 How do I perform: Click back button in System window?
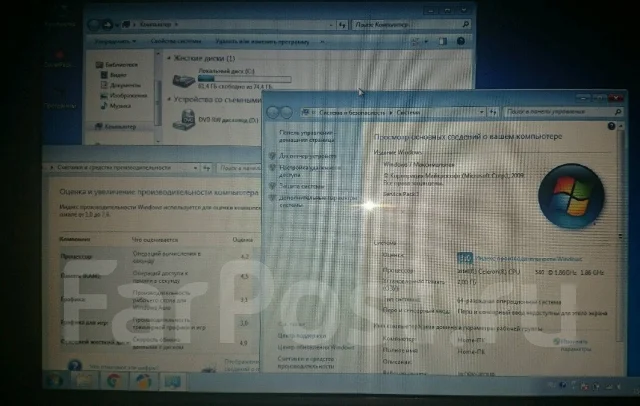[x=273, y=112]
